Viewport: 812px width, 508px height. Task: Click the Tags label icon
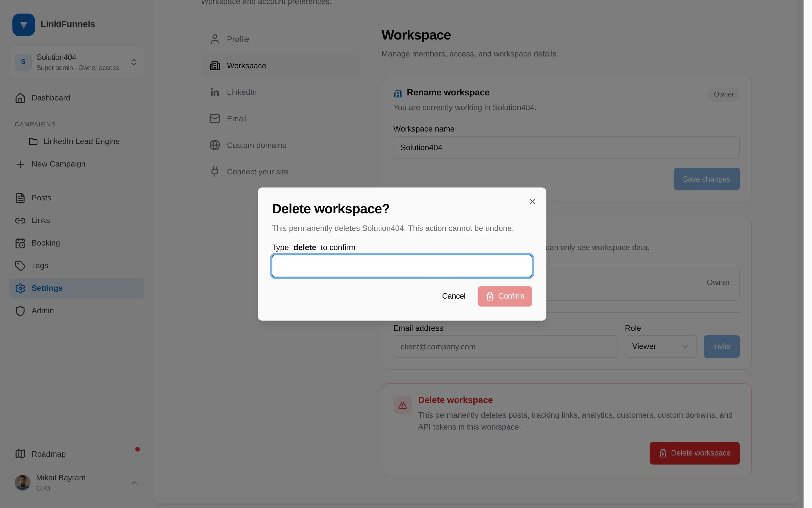20,266
